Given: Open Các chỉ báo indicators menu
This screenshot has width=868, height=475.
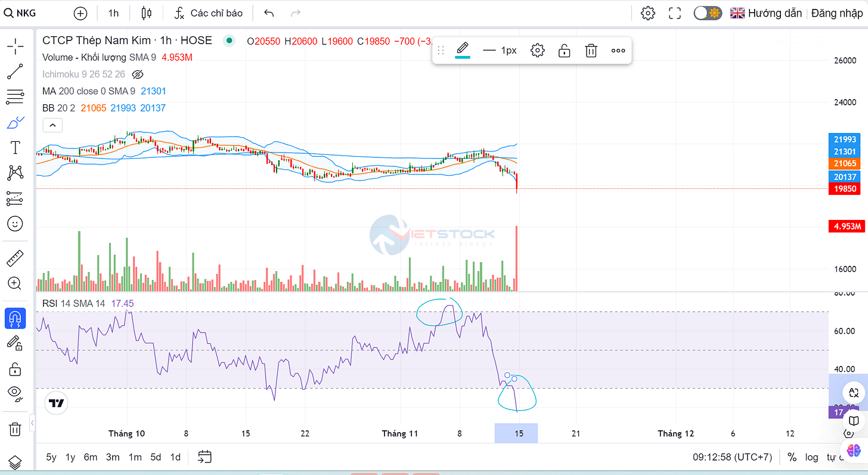Looking at the screenshot, I should pyautogui.click(x=208, y=13).
